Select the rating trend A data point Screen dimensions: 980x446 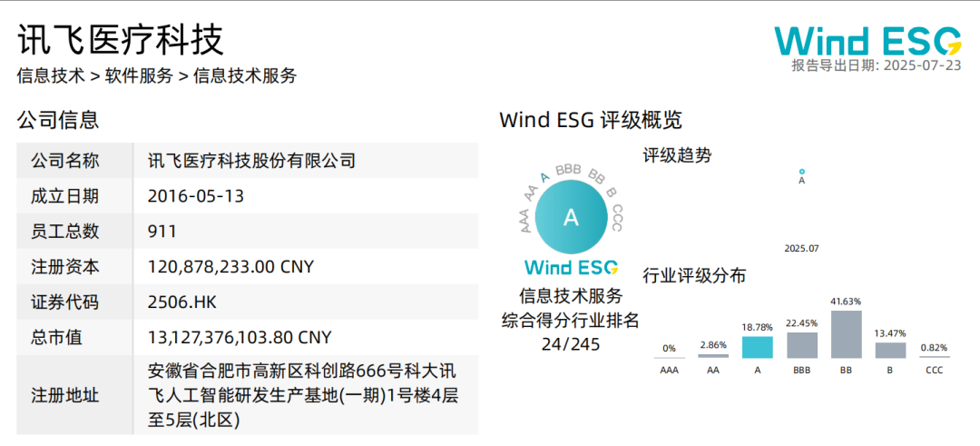(802, 171)
